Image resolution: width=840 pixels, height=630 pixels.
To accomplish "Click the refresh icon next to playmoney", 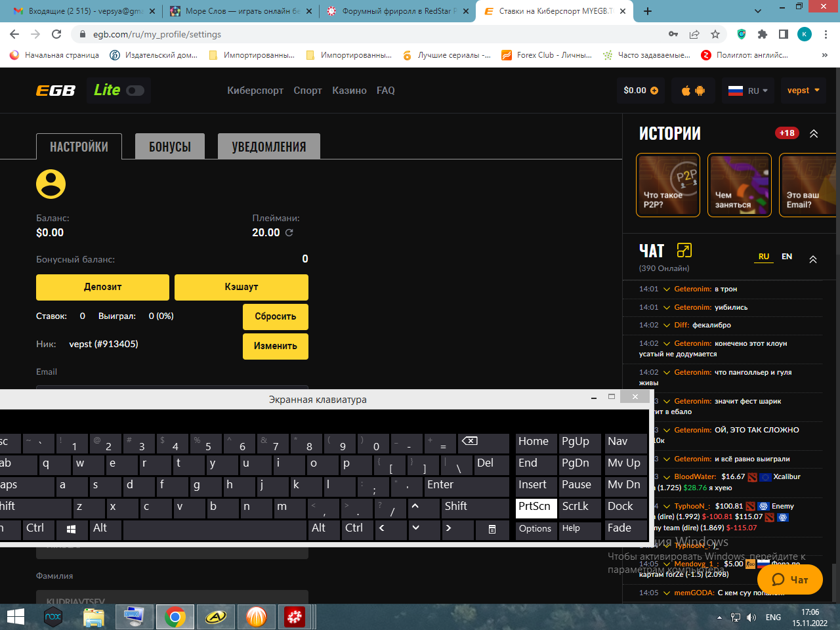I will (x=289, y=233).
